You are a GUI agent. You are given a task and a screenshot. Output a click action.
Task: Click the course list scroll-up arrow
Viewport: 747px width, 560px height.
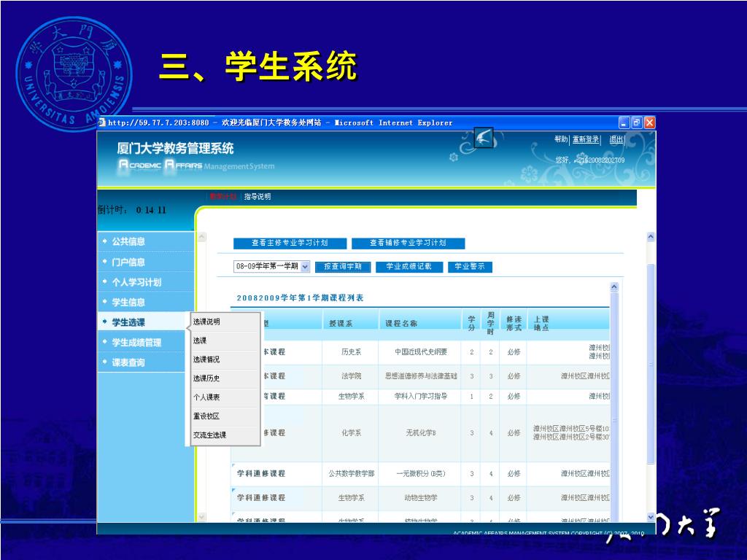coord(614,287)
